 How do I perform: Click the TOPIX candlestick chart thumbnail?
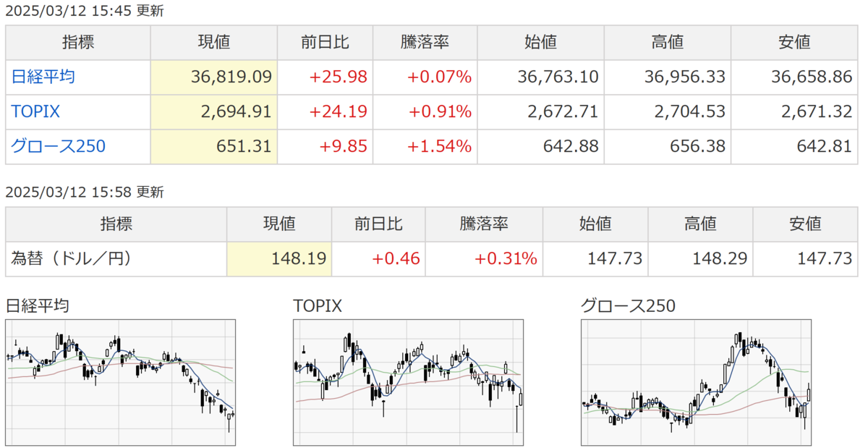coord(408,383)
